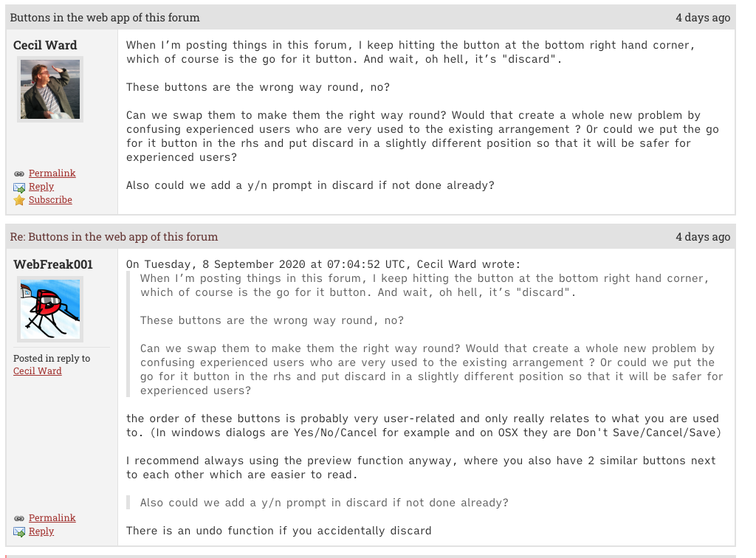The height and width of the screenshot is (558, 756).
Task: Follow the 'Cecil Ward' link under 'Posted in reply to'
Action: [x=38, y=371]
